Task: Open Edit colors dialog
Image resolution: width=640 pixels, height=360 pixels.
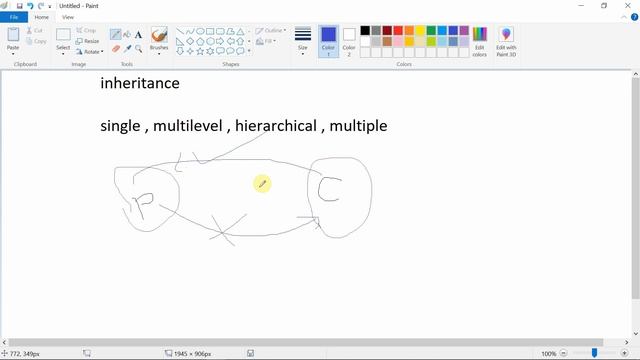Action: 480,41
